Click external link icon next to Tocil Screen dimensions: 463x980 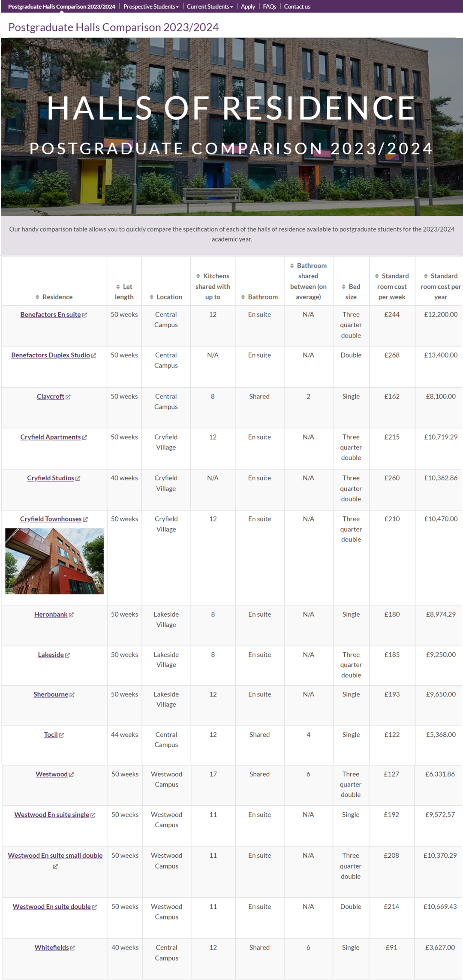click(61, 735)
